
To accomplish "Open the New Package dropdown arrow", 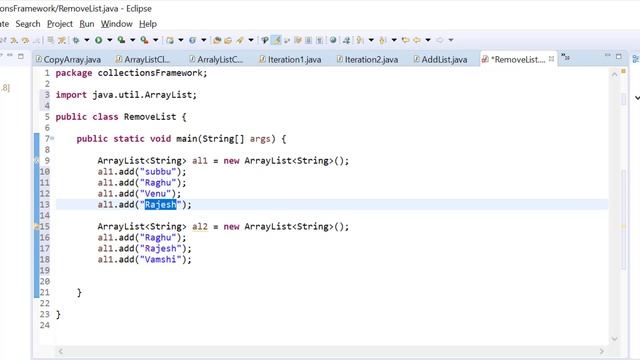I will coord(181,40).
